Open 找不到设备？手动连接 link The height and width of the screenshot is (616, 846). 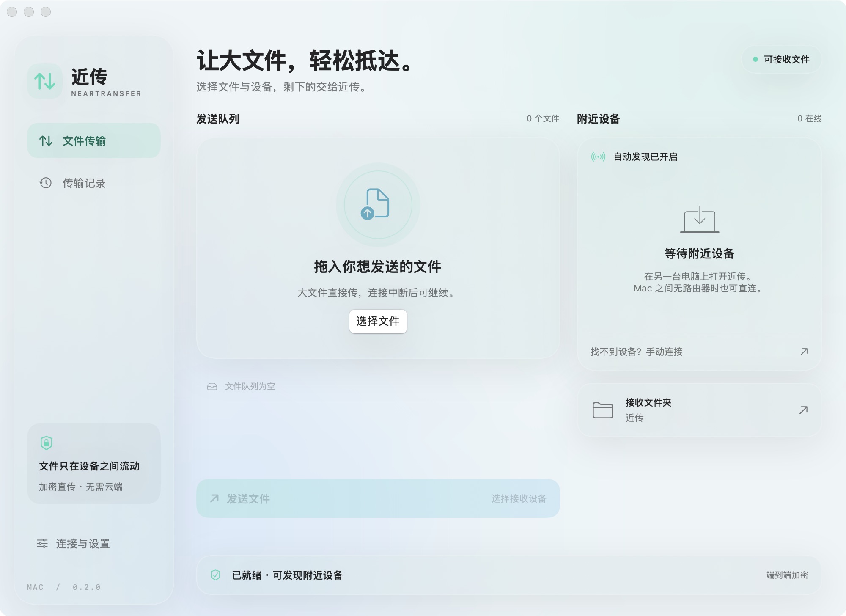point(700,352)
